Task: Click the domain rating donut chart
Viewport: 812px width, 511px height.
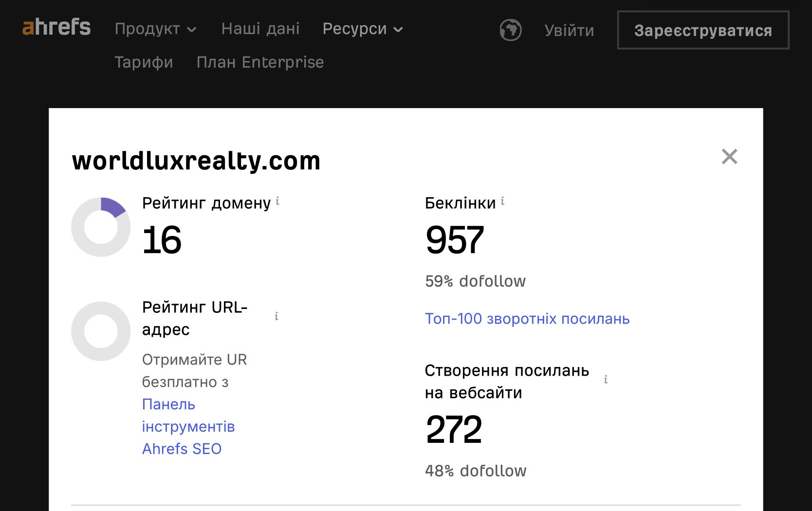Action: point(101,227)
